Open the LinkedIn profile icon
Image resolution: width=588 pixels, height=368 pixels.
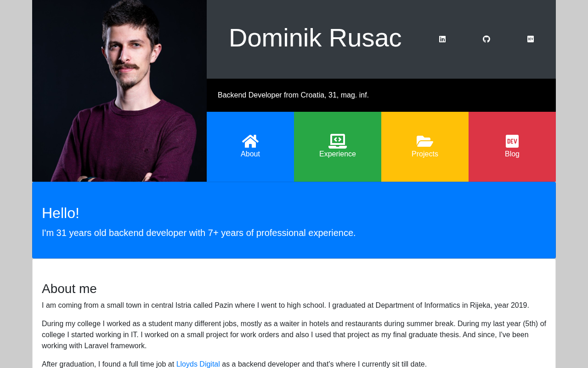tap(442, 39)
